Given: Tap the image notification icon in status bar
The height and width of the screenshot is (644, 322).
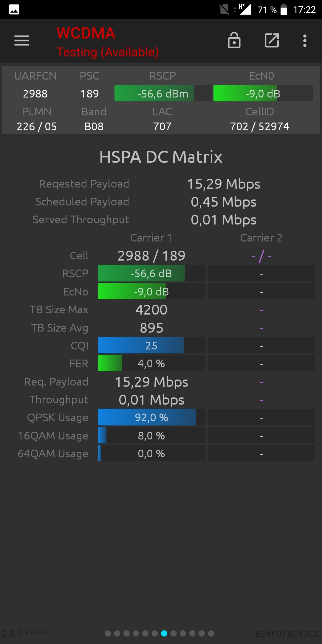Looking at the screenshot, I should pyautogui.click(x=14, y=10).
